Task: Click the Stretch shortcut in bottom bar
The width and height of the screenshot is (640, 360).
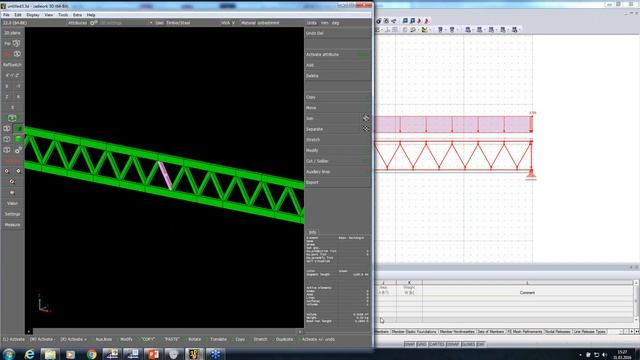Action: 260,339
